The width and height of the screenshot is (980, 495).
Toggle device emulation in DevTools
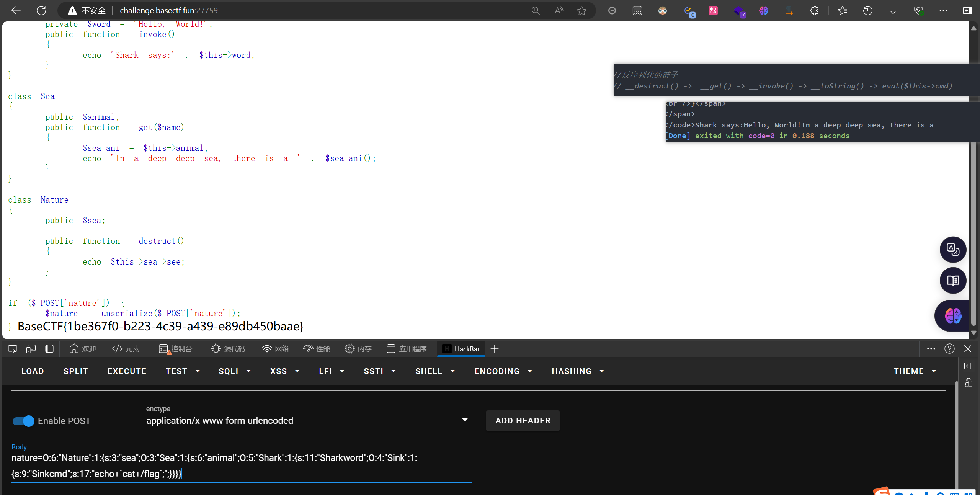[x=31, y=349]
